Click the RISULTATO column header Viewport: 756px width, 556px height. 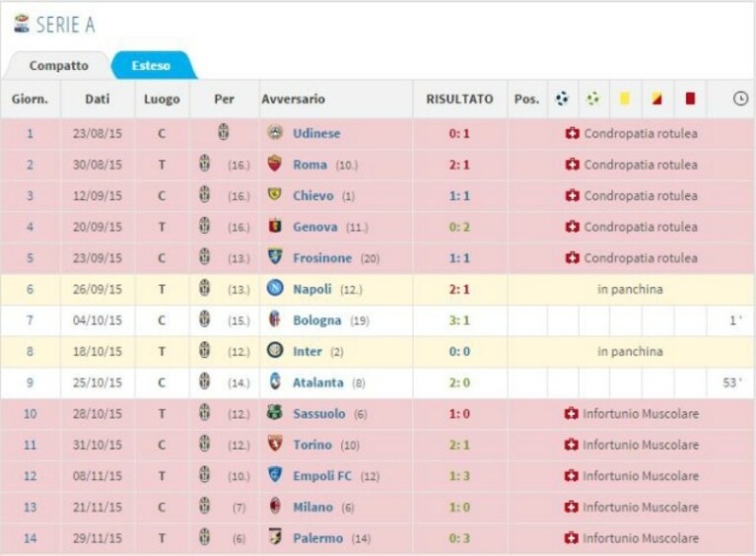[x=459, y=99]
